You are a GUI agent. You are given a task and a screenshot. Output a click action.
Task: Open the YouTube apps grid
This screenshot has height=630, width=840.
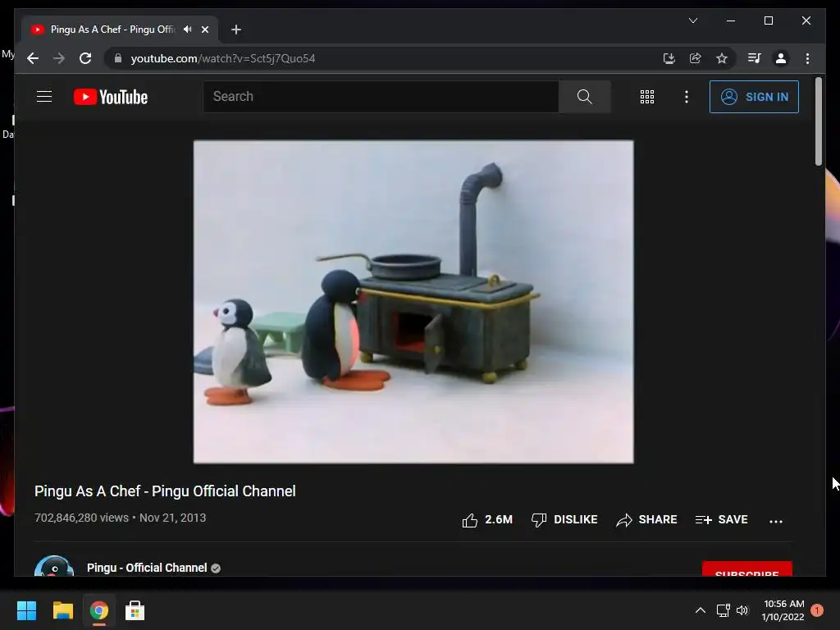[647, 97]
